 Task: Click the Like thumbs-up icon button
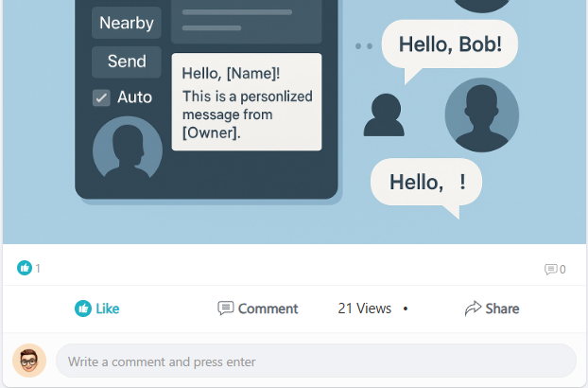[x=83, y=309]
